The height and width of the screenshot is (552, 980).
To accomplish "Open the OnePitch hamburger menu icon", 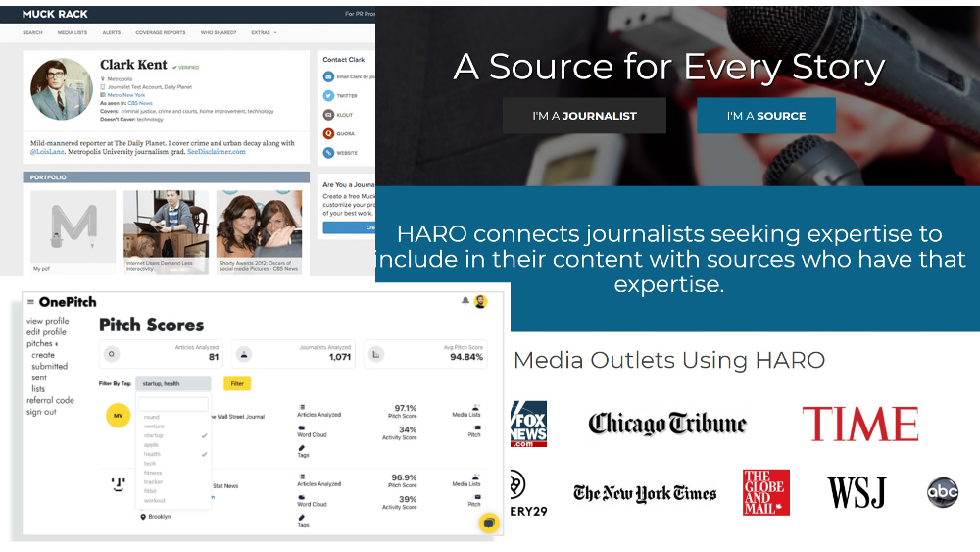I will [x=30, y=302].
